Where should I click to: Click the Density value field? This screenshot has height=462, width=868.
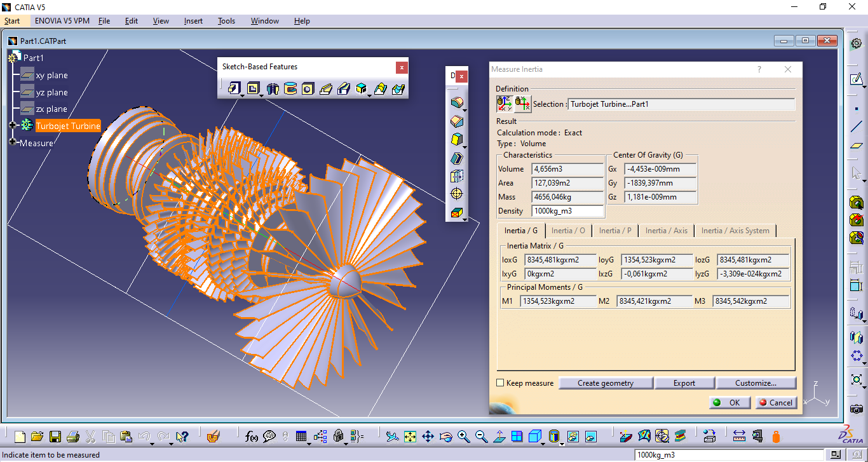click(567, 211)
